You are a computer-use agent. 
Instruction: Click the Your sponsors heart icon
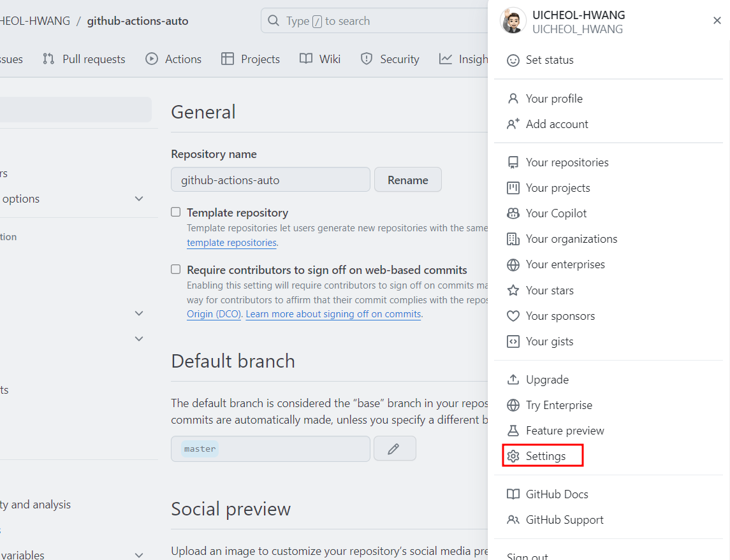point(513,316)
